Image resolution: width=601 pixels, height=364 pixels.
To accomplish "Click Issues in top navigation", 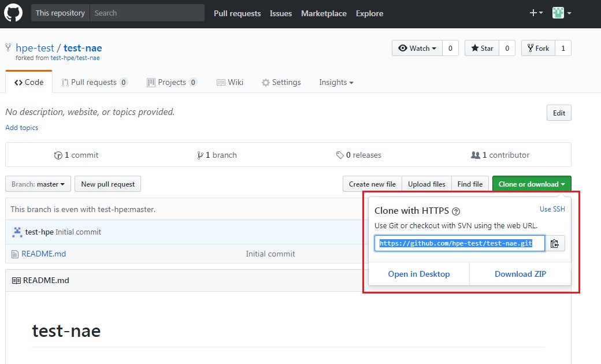I will pyautogui.click(x=281, y=13).
